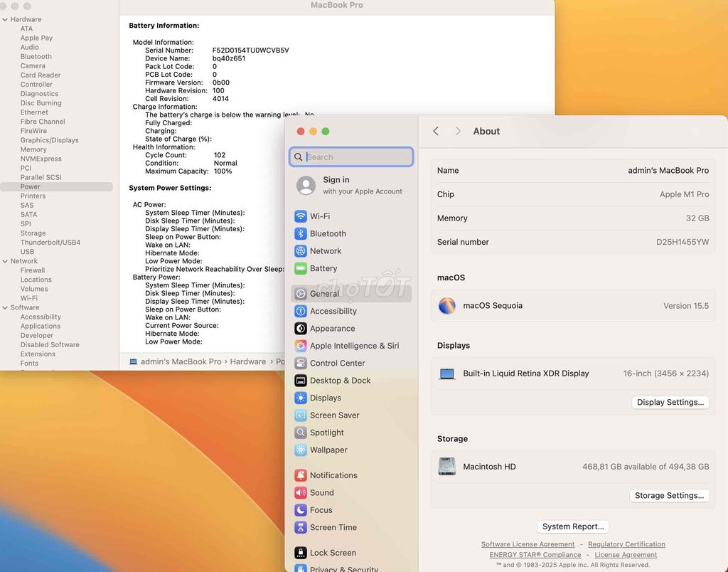Screen dimensions: 728x572
Task: Select Firewall under Network in System Information
Action: click(x=33, y=270)
